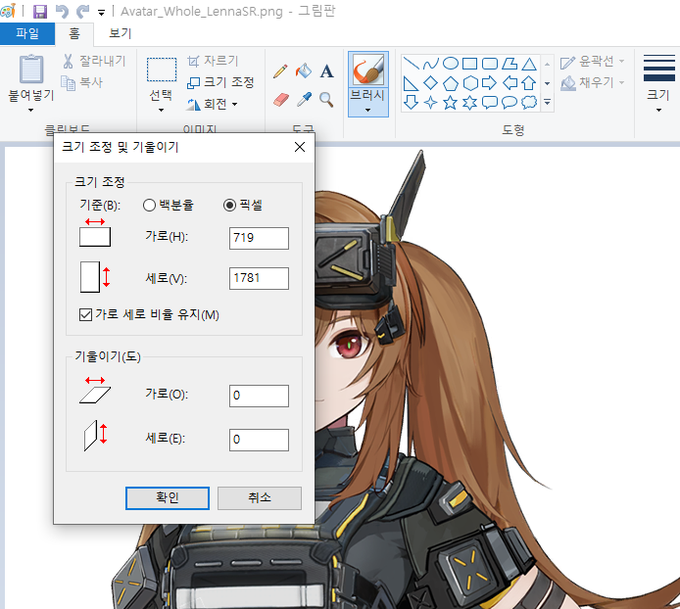680x609 pixels.
Task: Select the Magnifier tool
Action: point(326,100)
